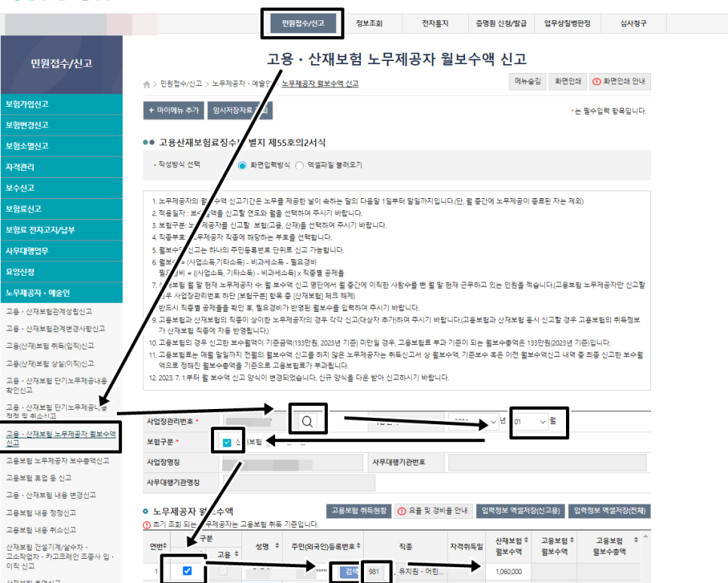Switch to the 정보조회 tab
The image size is (728, 583).
tap(372, 23)
